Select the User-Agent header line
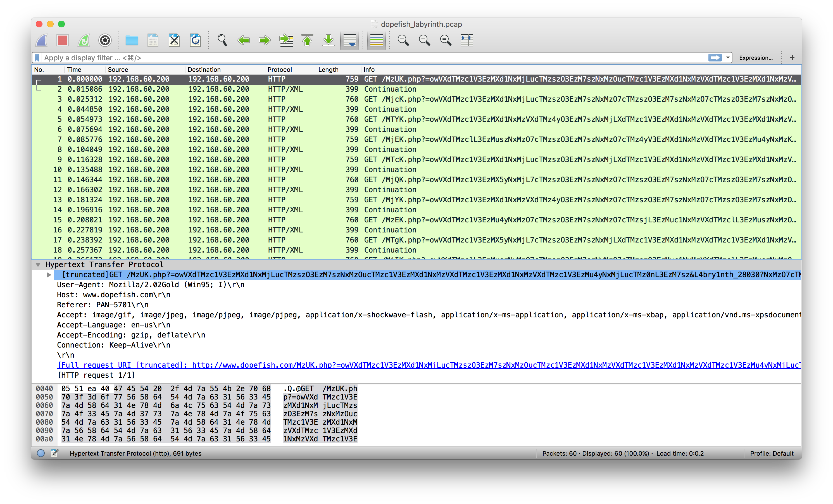 point(151,285)
